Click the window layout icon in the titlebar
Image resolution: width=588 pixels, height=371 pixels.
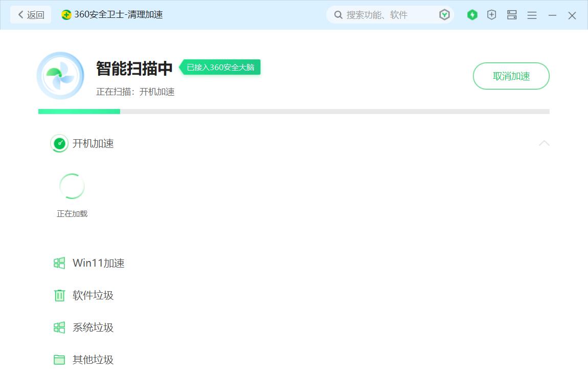511,15
